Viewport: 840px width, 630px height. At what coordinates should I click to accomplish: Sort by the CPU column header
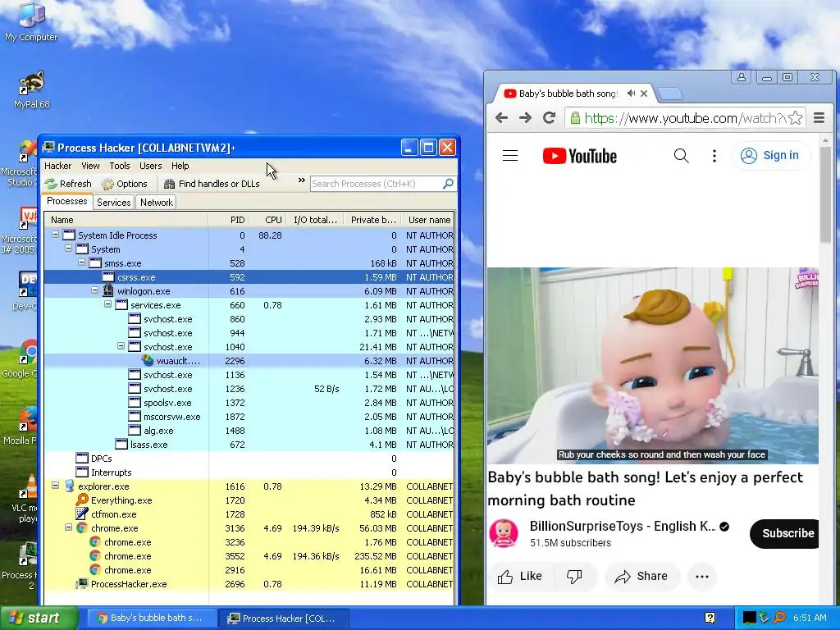coord(269,220)
